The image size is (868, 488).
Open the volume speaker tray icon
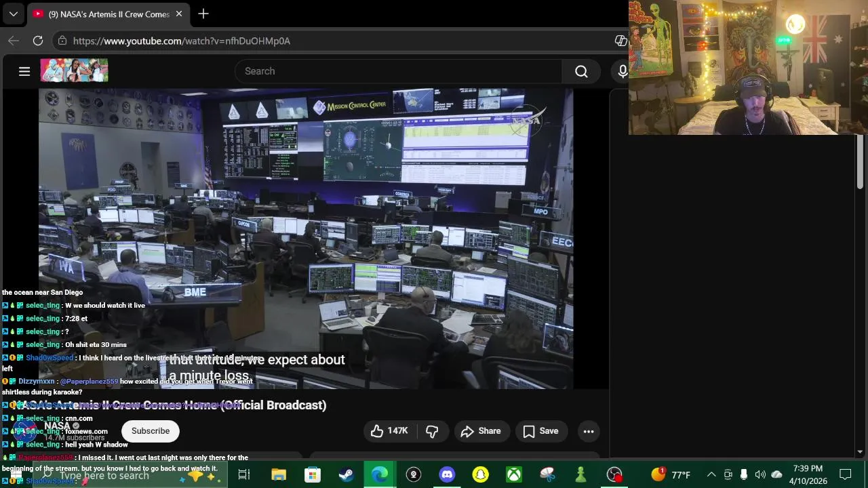click(760, 474)
